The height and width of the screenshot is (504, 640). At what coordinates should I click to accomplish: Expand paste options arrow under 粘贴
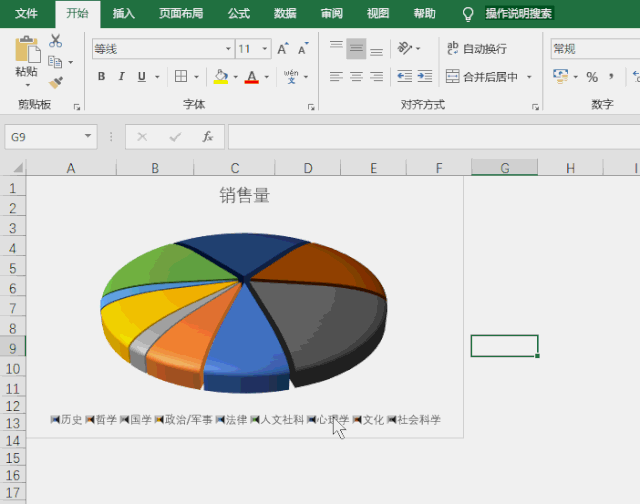pyautogui.click(x=27, y=85)
